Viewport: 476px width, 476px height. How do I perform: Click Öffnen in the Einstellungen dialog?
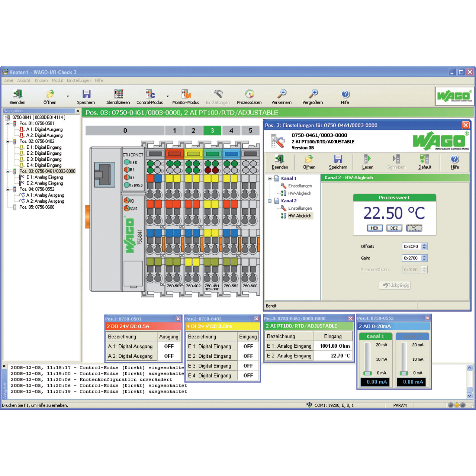click(309, 162)
